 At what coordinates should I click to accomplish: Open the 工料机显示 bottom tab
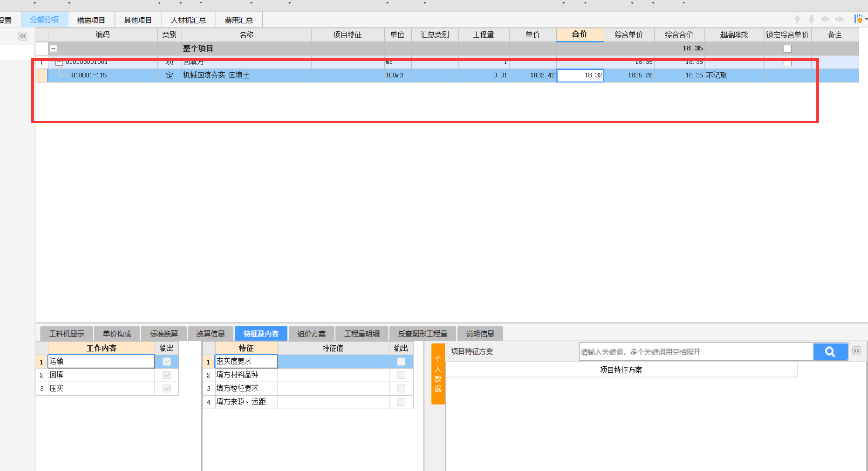pos(66,334)
